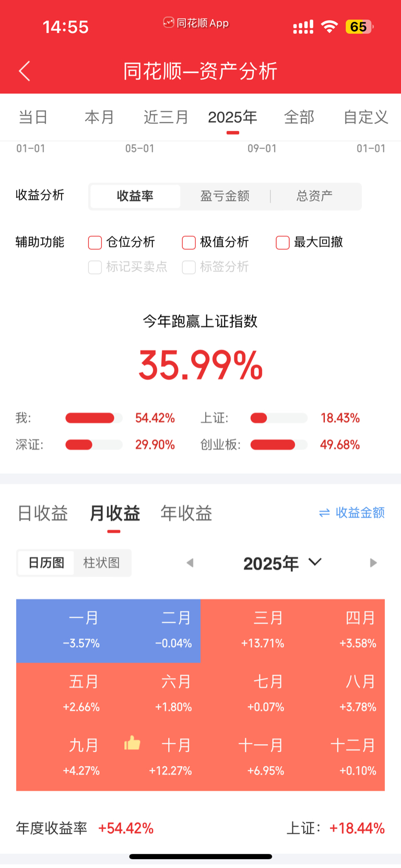This screenshot has width=401, height=868.
Task: Toggle the 最大回撤 checkbox
Action: [x=282, y=243]
